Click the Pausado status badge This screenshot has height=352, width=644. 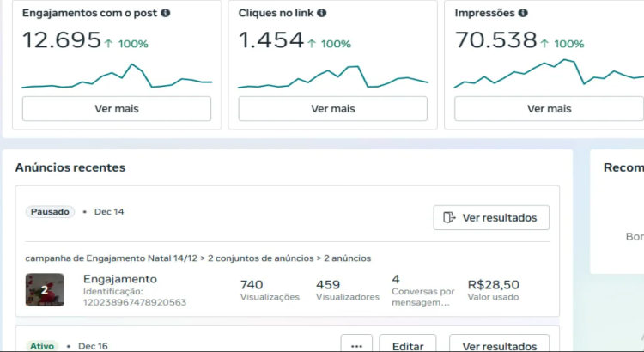(x=50, y=212)
